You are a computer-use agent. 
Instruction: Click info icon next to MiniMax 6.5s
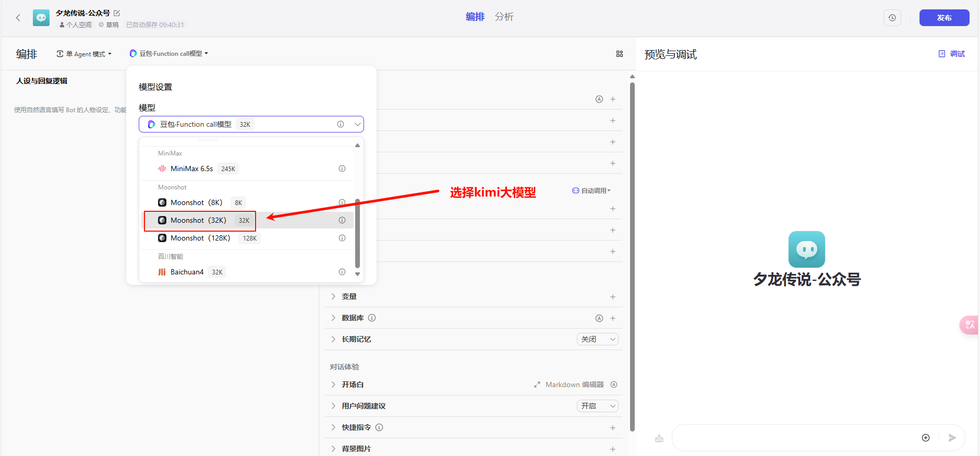342,169
